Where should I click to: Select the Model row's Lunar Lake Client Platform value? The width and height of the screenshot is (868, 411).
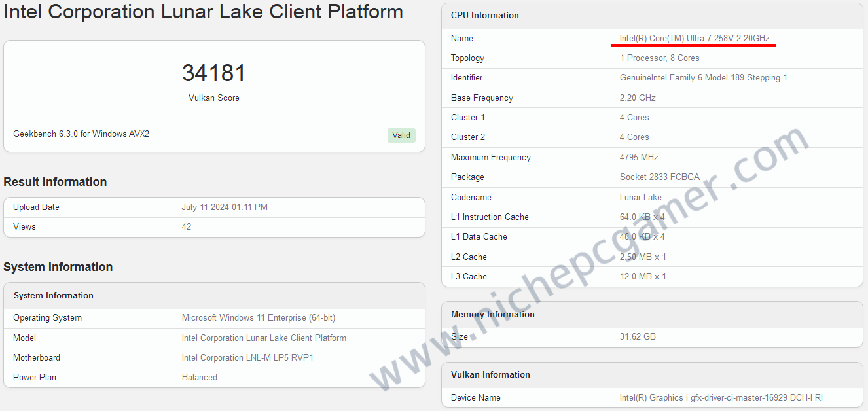click(x=264, y=338)
